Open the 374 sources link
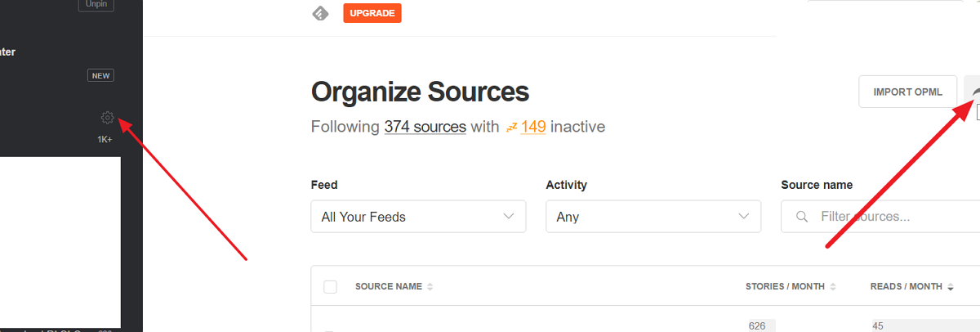Screen dimensions: 980x332 (425, 128)
